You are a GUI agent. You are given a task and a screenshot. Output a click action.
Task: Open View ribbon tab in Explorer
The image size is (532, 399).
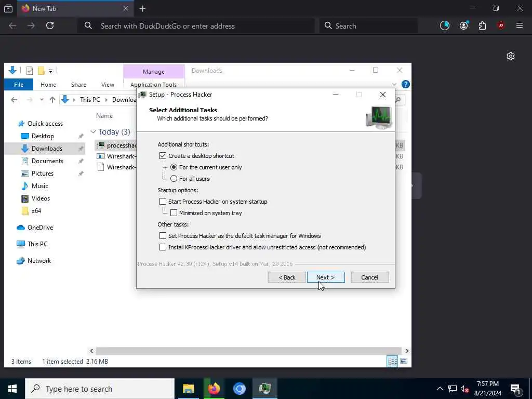tap(108, 85)
